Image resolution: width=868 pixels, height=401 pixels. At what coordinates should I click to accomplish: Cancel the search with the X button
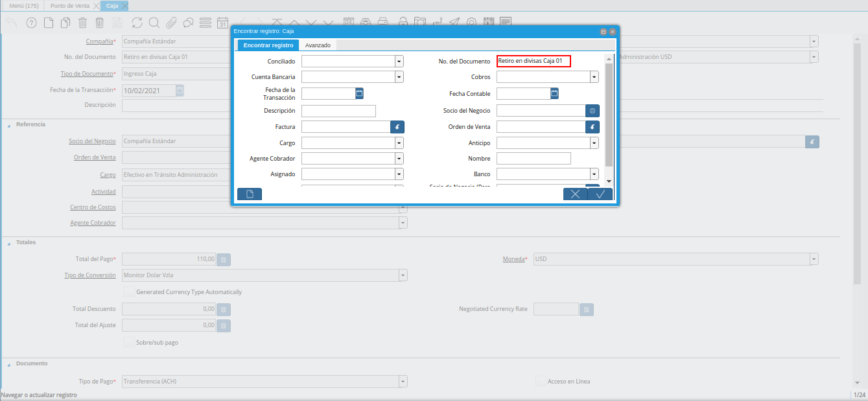click(575, 194)
